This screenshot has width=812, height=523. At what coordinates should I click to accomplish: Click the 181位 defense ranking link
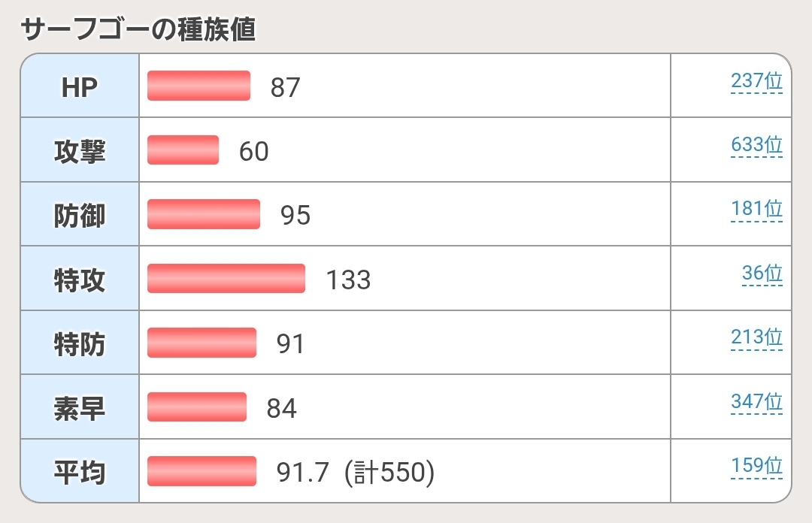pos(756,210)
